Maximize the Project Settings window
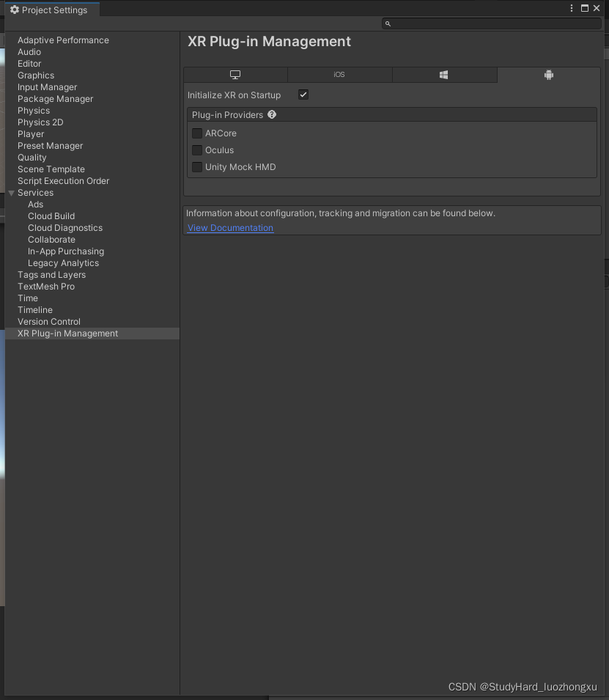Viewport: 609px width, 700px height. [584, 8]
